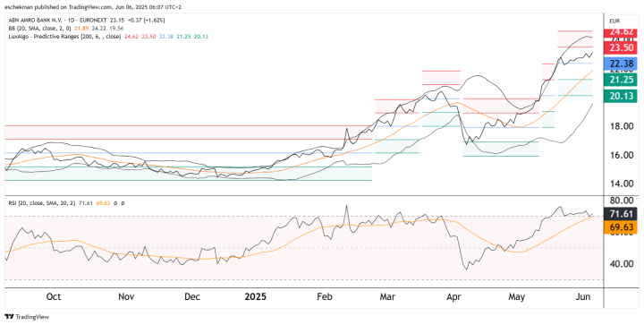Click the Dec label on the time axis

coord(192,296)
